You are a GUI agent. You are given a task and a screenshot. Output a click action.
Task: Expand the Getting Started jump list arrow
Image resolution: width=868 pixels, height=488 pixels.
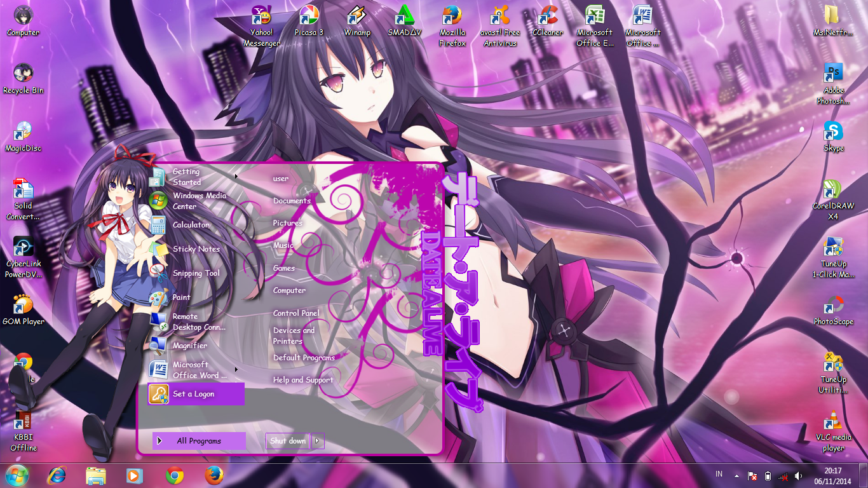[x=236, y=177]
